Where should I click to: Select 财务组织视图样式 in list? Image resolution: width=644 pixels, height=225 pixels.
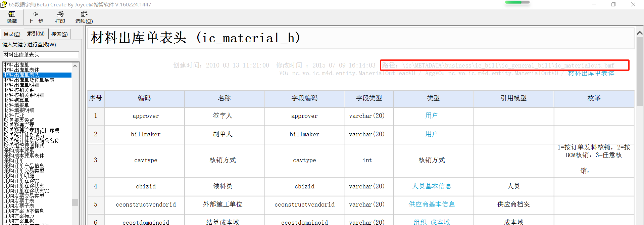[x=24, y=145]
